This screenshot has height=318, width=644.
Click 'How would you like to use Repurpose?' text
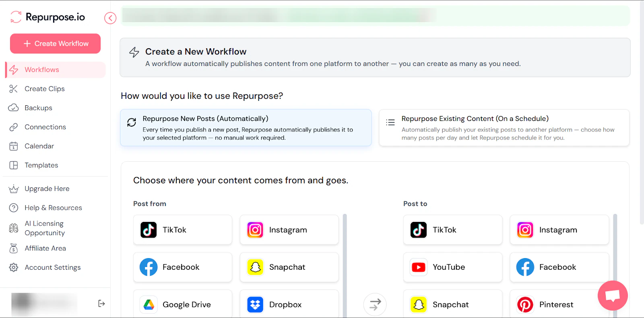202,96
